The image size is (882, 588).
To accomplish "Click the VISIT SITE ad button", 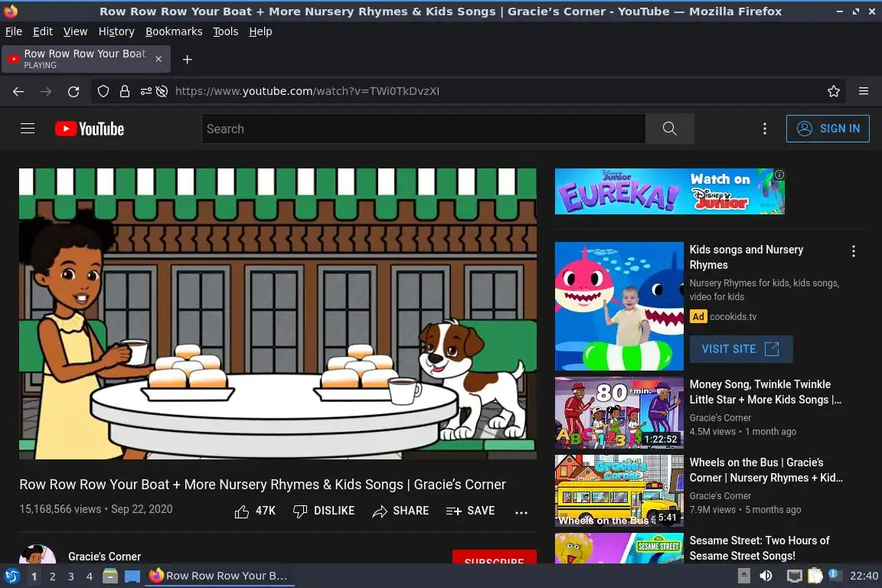I will click(x=741, y=349).
